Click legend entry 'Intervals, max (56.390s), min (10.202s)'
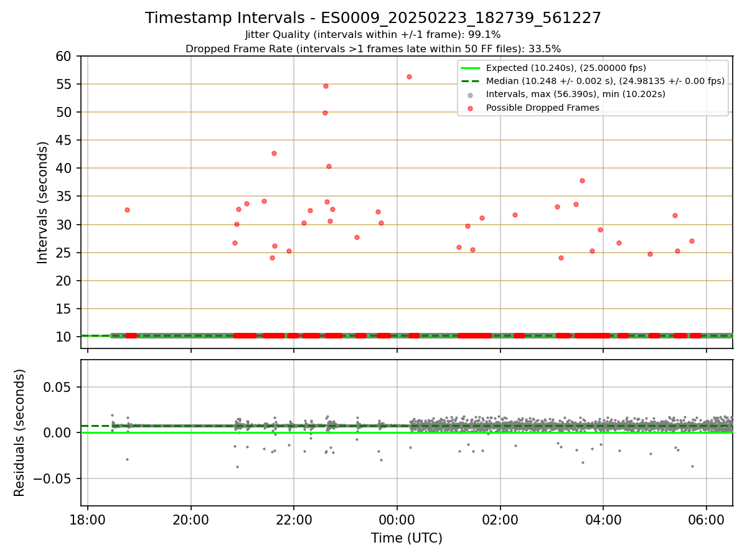This screenshot has height=560, width=747. tap(576, 94)
